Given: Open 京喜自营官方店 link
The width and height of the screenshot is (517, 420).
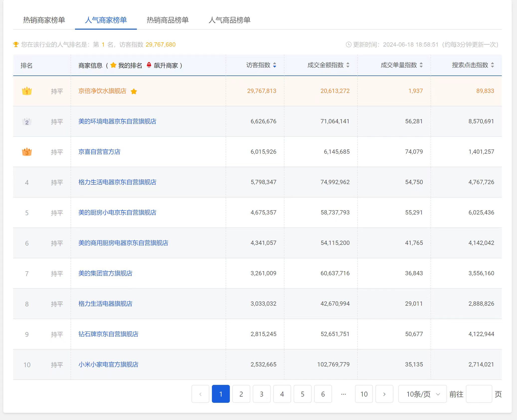Looking at the screenshot, I should click(x=99, y=152).
